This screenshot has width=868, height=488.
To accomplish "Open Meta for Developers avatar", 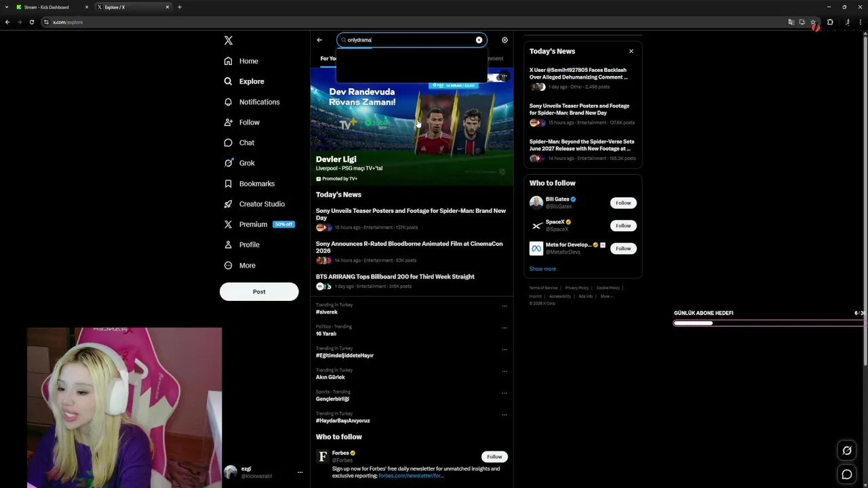I will 536,249.
